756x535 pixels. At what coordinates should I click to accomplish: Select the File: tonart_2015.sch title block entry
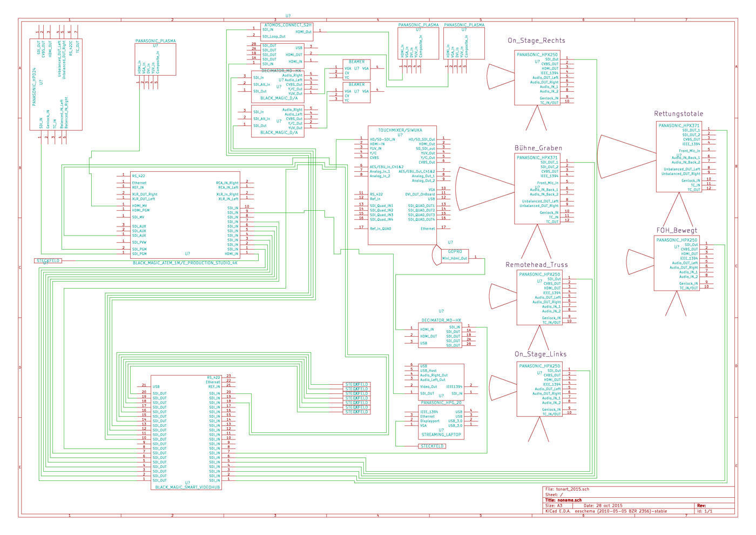[x=568, y=489]
